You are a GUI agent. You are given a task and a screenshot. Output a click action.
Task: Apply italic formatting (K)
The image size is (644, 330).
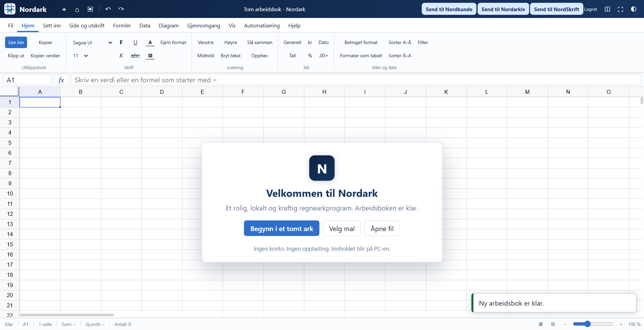pyautogui.click(x=121, y=56)
